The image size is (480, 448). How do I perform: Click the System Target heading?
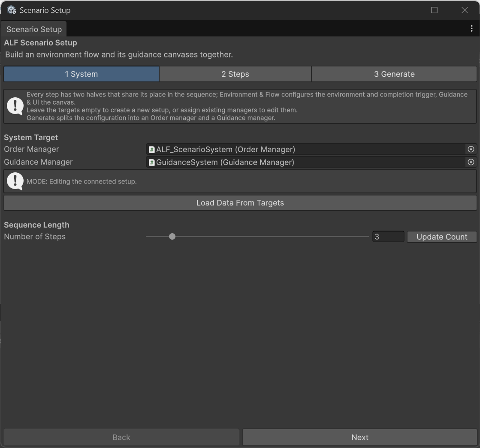[31, 138]
